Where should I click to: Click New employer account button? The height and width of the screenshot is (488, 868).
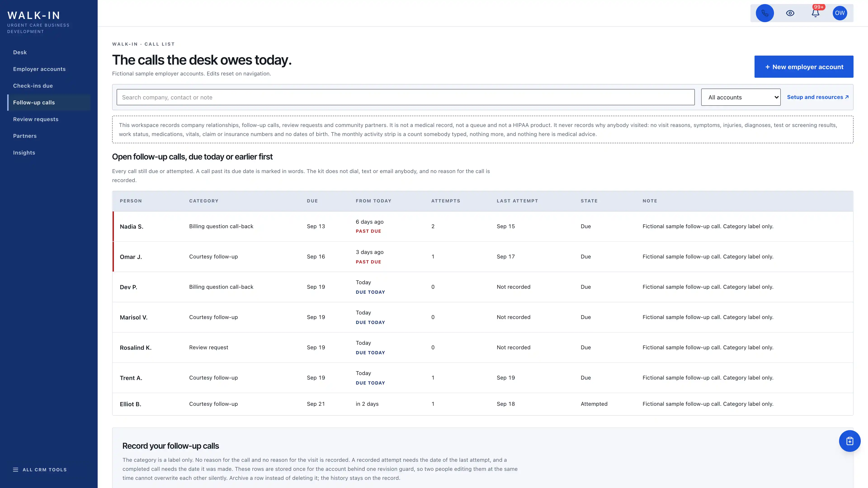[x=804, y=67]
